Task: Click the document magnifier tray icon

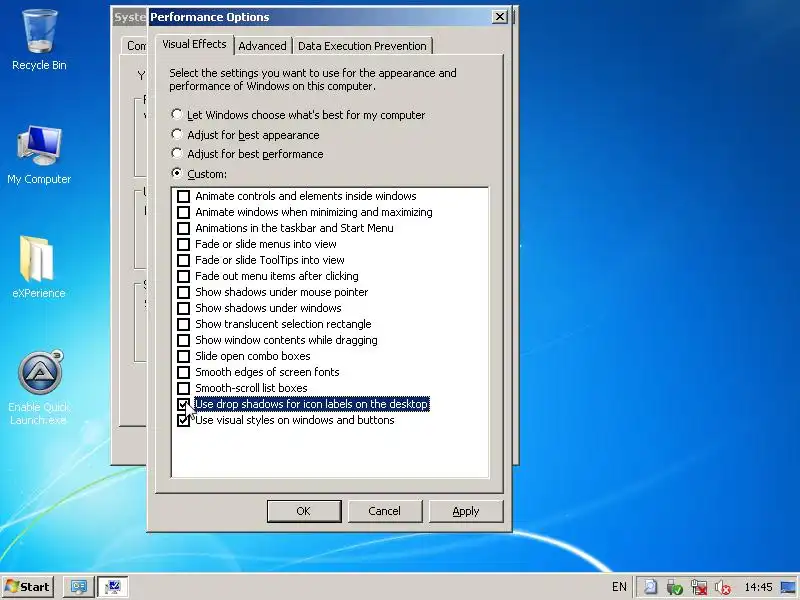Action: click(650, 587)
